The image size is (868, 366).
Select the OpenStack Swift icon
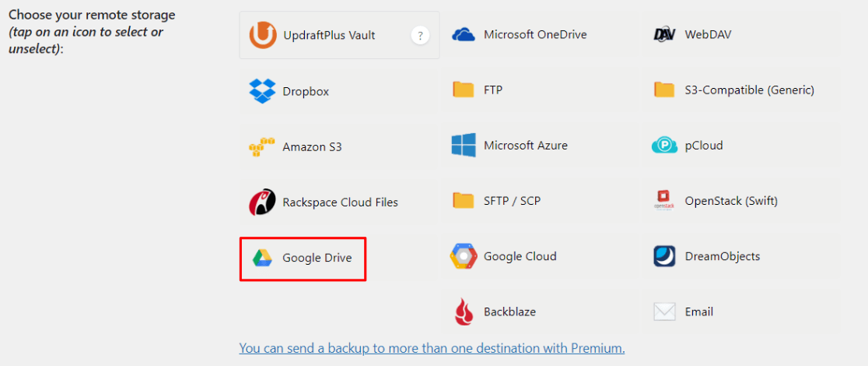tap(664, 201)
